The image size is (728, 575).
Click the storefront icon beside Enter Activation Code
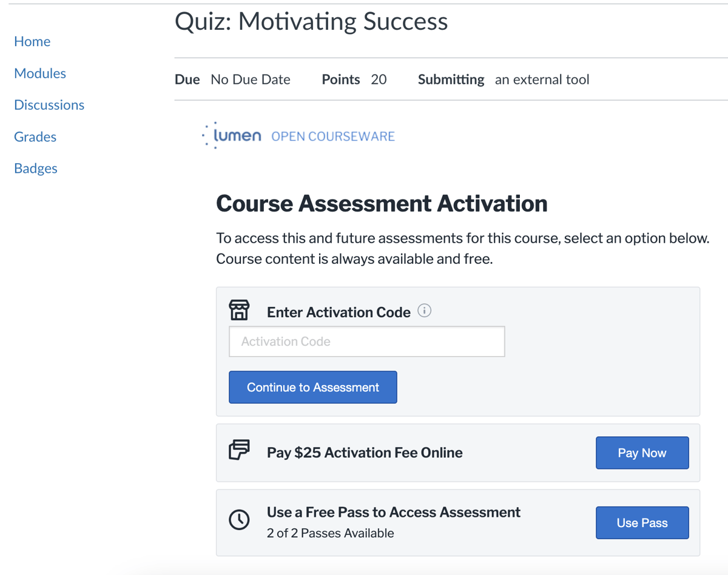[239, 309]
